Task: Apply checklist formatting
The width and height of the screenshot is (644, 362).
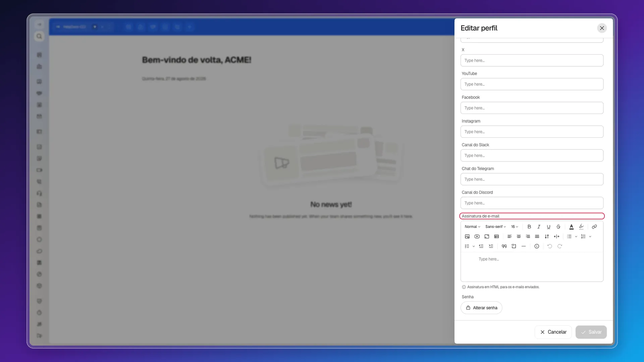Action: coord(467,246)
